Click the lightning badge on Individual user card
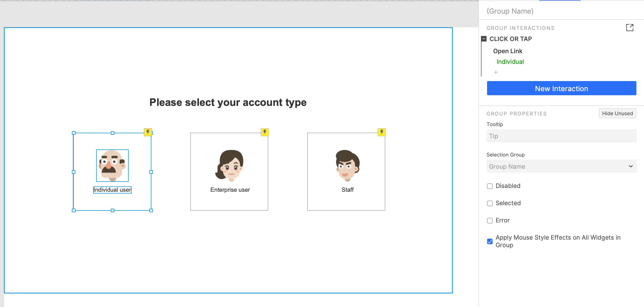The width and height of the screenshot is (644, 307). (x=148, y=132)
